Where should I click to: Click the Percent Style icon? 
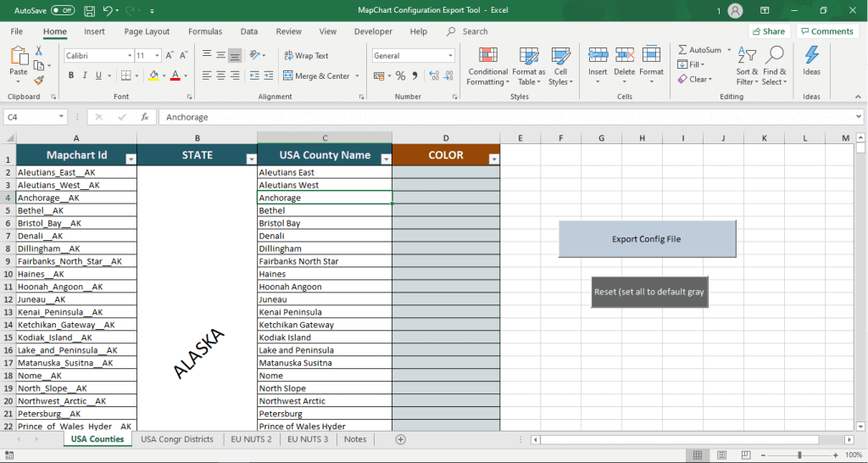point(401,75)
